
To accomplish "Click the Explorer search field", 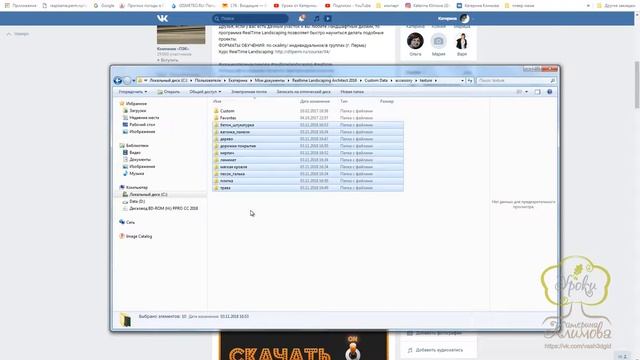I will pyautogui.click(x=516, y=80).
